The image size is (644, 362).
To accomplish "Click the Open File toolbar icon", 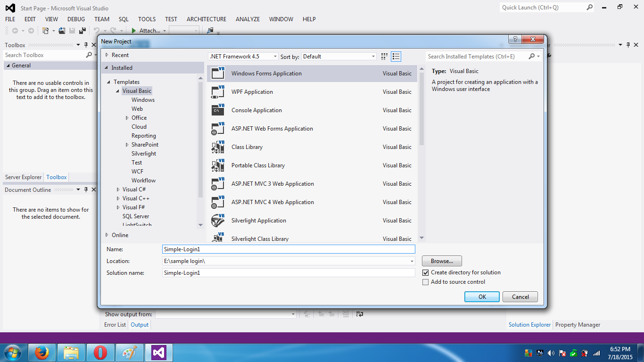I will coord(62,31).
